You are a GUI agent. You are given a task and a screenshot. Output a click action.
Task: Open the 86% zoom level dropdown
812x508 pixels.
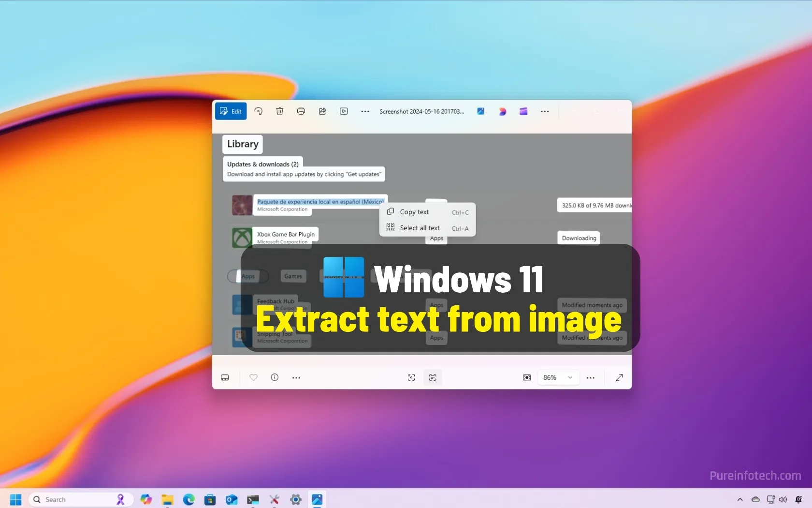click(558, 377)
